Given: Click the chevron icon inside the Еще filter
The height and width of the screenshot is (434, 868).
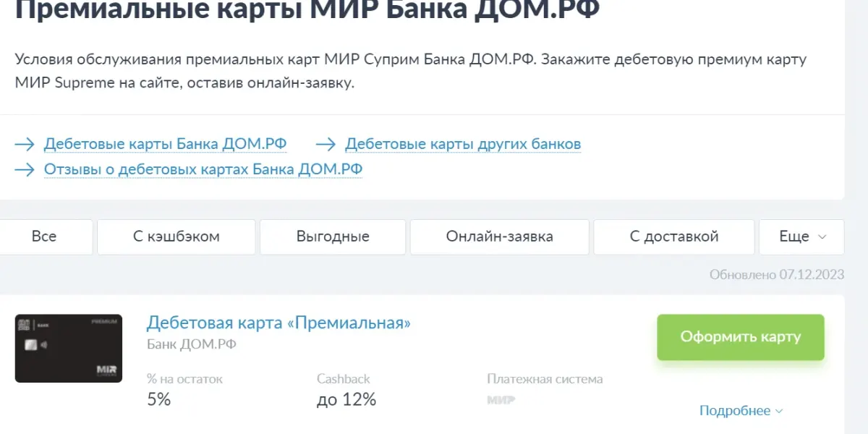Looking at the screenshot, I should (822, 237).
